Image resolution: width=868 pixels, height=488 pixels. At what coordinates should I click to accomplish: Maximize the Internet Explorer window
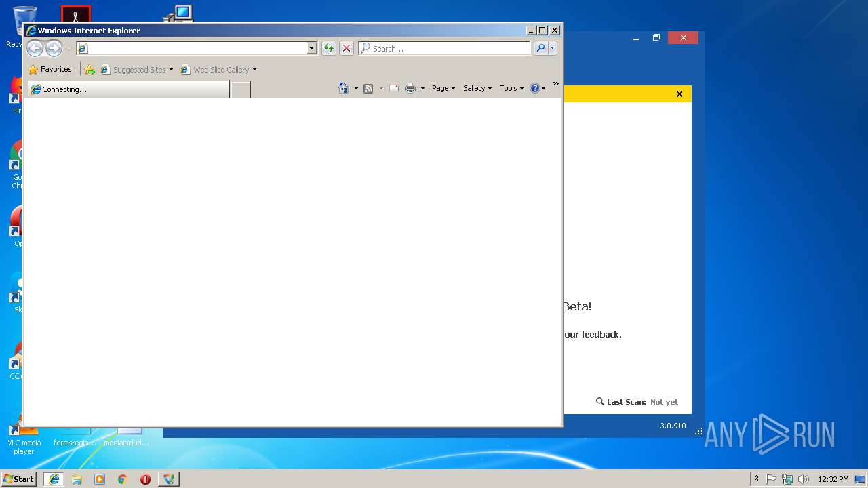coord(542,30)
